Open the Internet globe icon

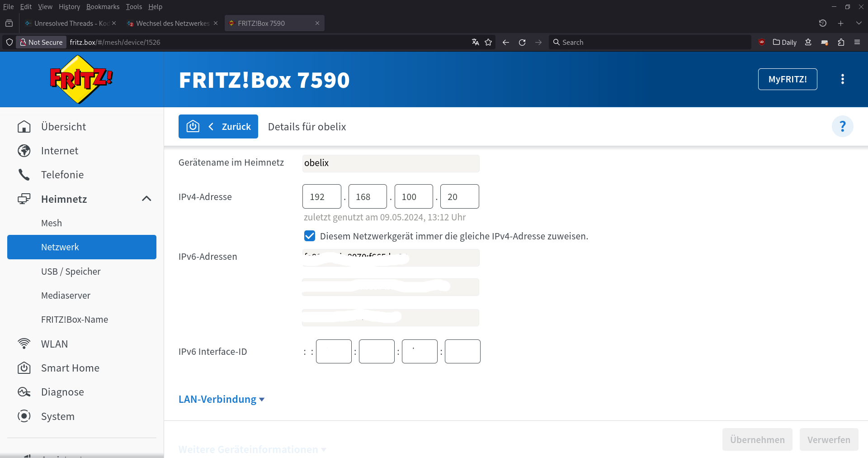click(x=24, y=151)
